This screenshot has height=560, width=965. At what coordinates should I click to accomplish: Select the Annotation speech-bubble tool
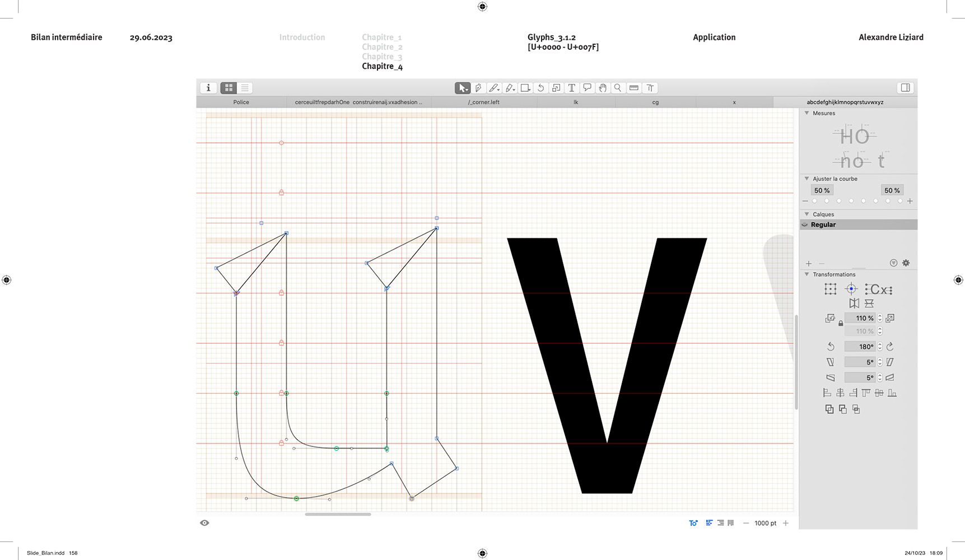[587, 88]
